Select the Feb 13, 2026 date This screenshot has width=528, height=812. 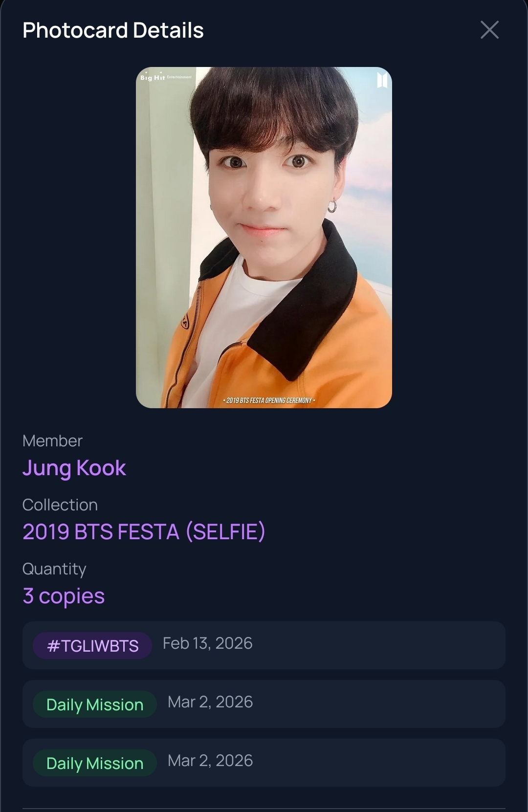point(207,643)
